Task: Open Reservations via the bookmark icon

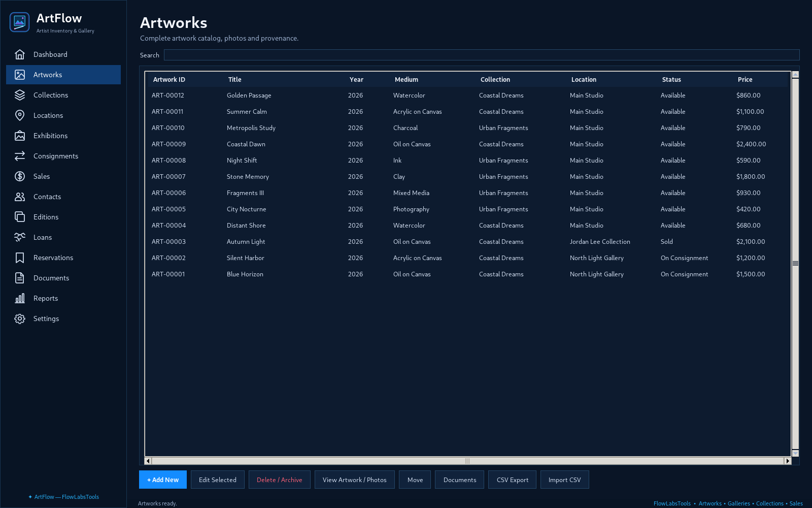Action: pyautogui.click(x=20, y=258)
